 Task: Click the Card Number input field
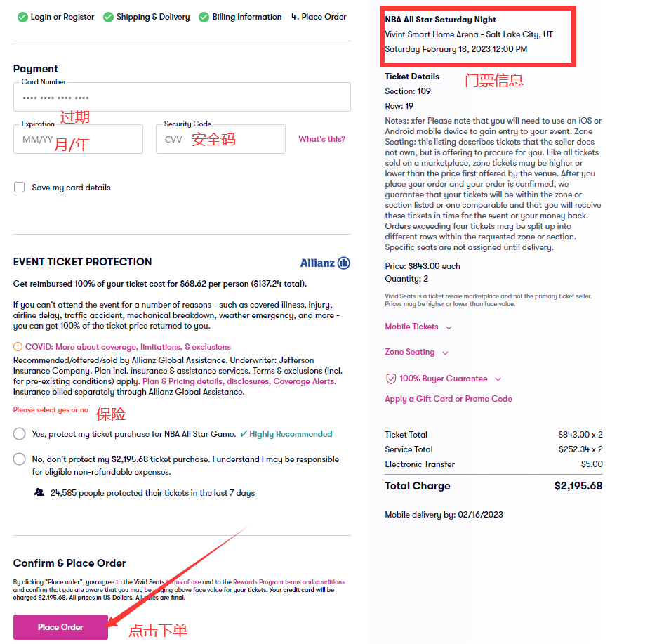182,98
